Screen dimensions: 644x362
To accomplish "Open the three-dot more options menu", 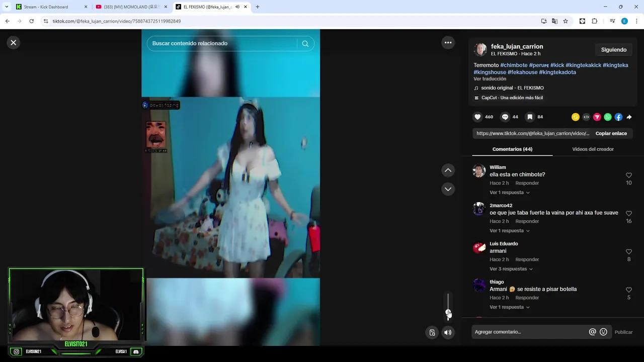I will coord(448,43).
